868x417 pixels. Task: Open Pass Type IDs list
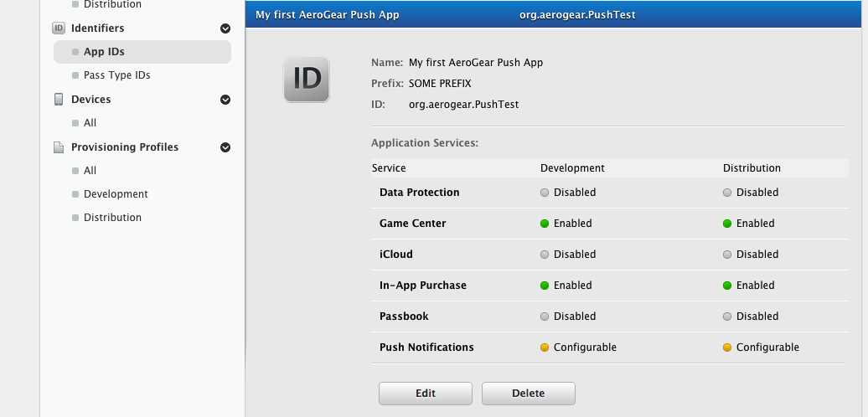click(116, 75)
